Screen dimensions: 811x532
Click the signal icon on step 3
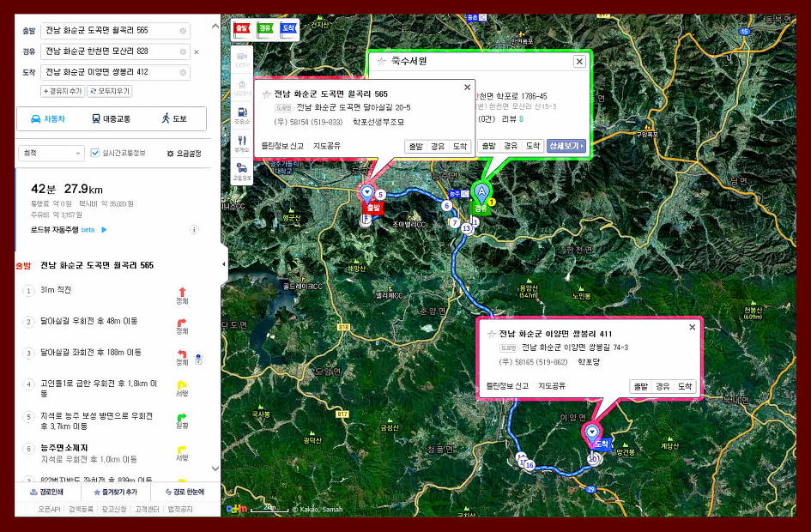(198, 360)
